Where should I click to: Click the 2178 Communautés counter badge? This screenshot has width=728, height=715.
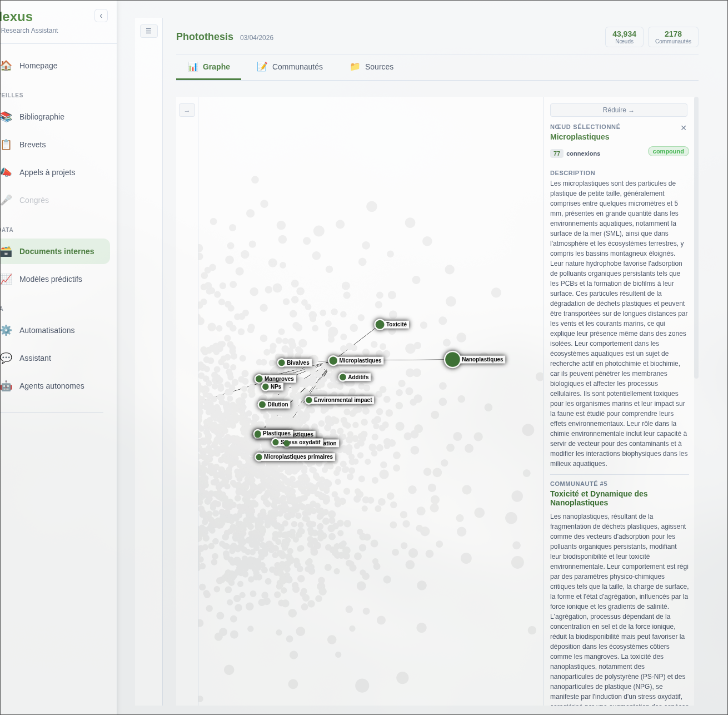click(x=673, y=37)
